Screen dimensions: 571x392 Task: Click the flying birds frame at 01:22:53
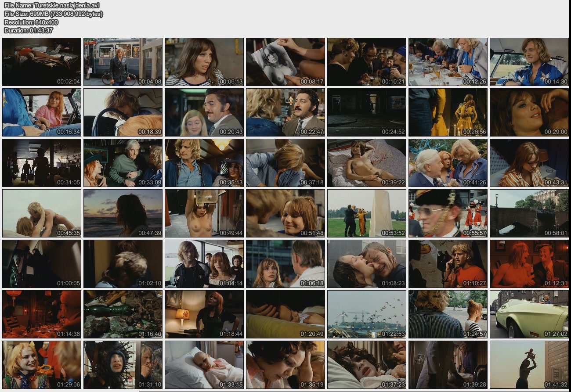click(x=366, y=314)
